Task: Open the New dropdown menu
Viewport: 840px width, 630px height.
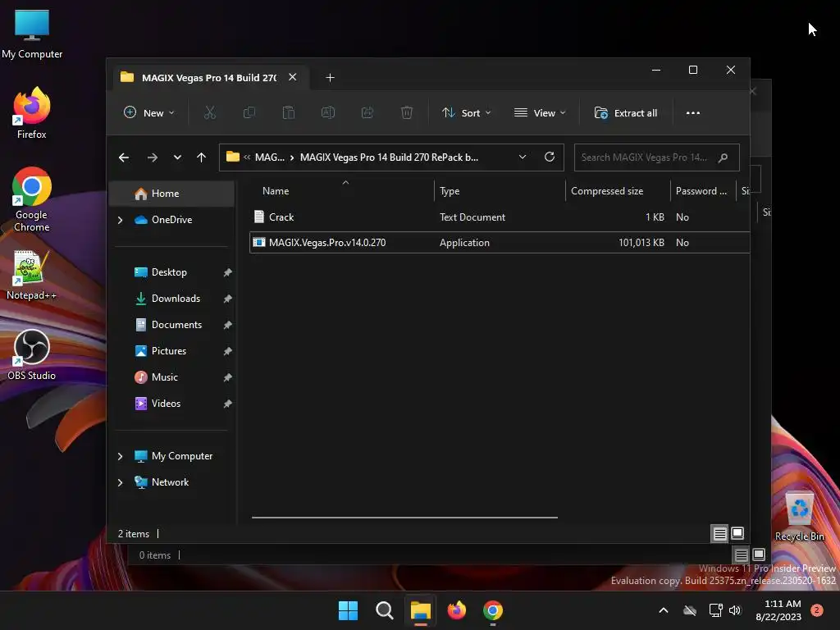Action: tap(149, 113)
